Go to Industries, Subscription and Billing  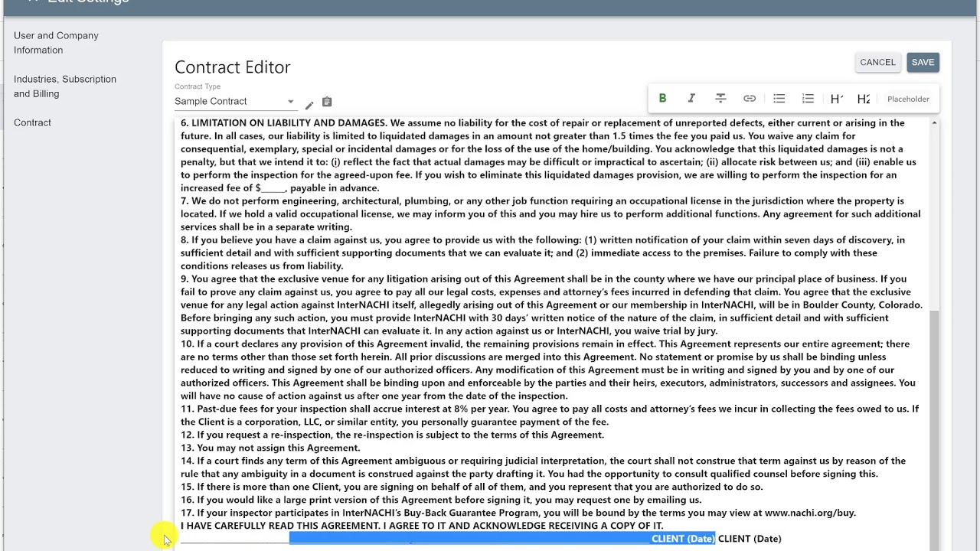click(x=65, y=86)
